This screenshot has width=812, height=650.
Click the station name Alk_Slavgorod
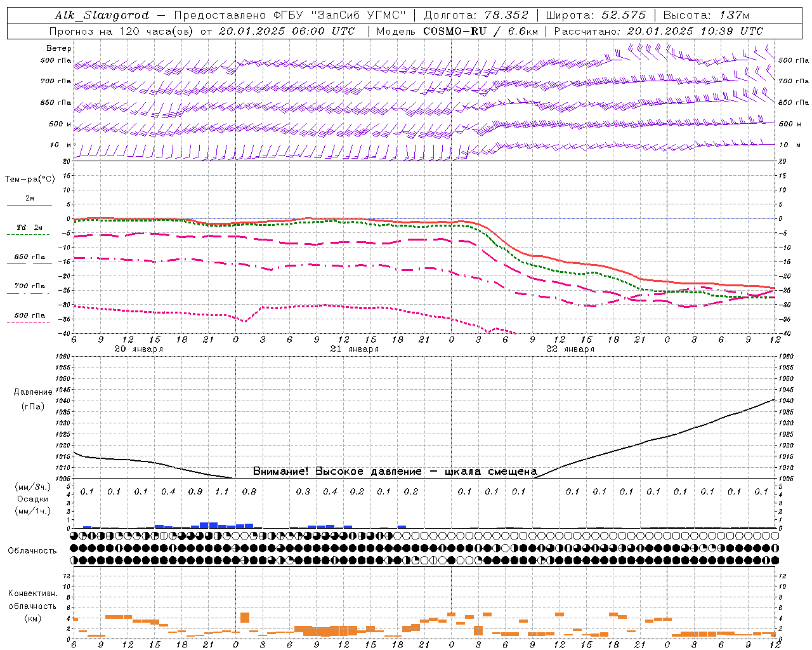point(102,16)
